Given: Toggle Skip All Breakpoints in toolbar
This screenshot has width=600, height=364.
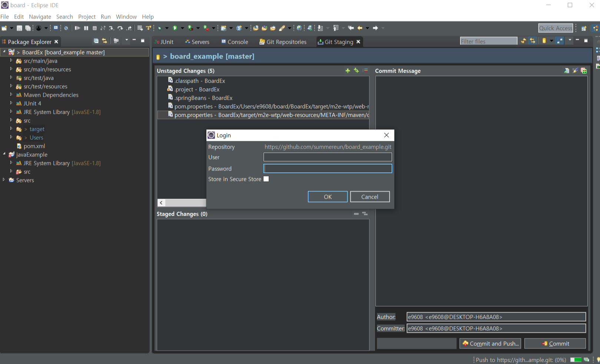Looking at the screenshot, I should [x=66, y=28].
